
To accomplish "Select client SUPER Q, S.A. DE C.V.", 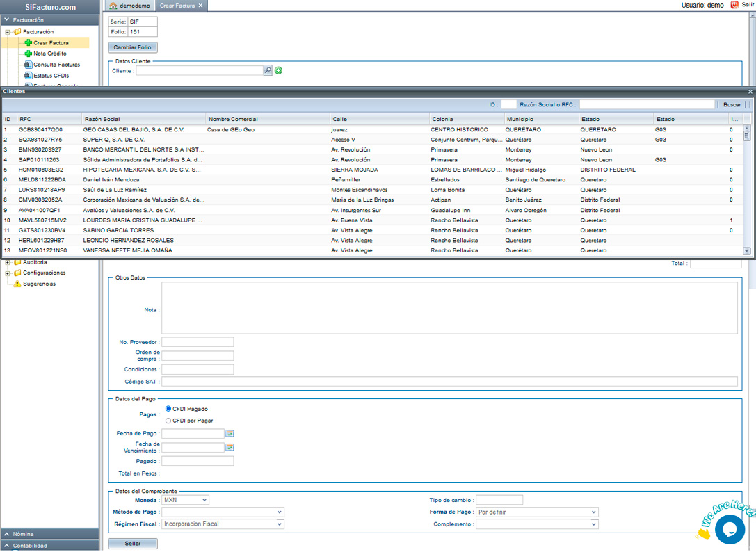I will (373, 140).
